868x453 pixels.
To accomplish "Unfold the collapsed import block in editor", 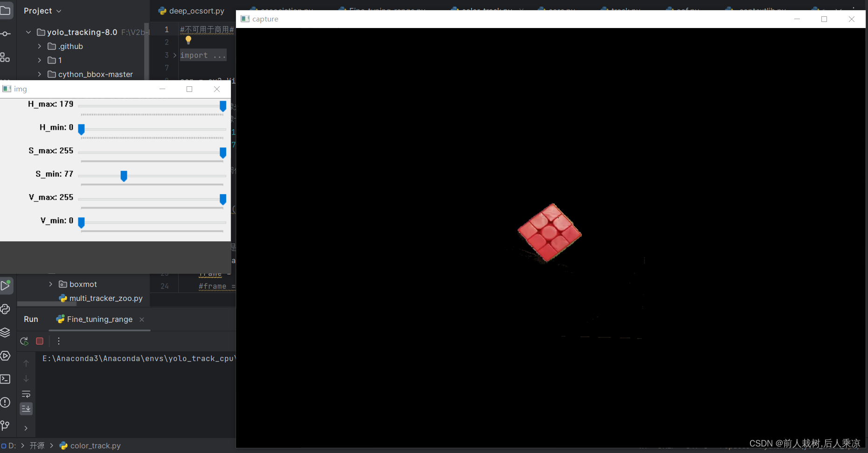I will point(175,55).
